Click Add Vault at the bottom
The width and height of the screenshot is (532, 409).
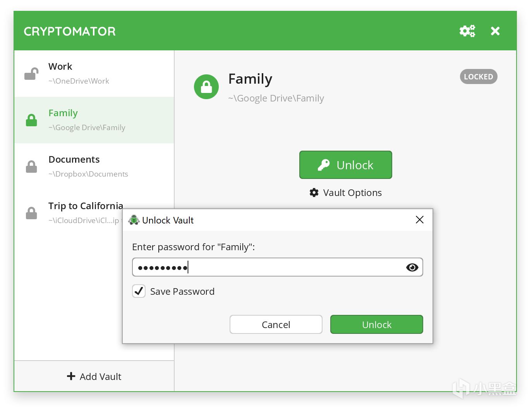[x=94, y=376]
